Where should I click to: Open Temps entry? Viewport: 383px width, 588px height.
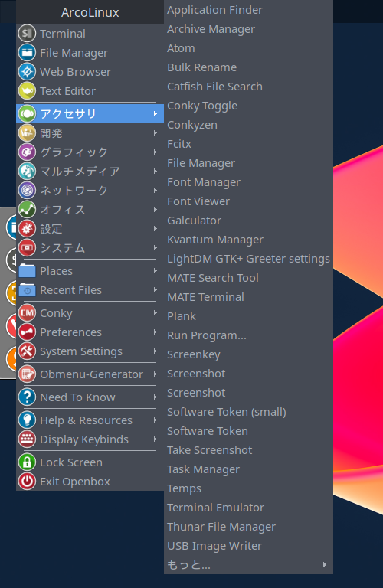click(248, 488)
